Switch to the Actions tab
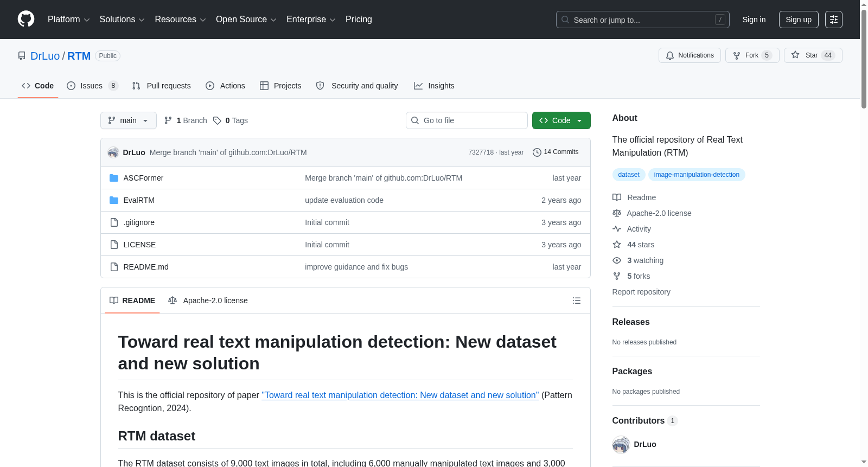Viewport: 868px width, 467px height. click(226, 86)
